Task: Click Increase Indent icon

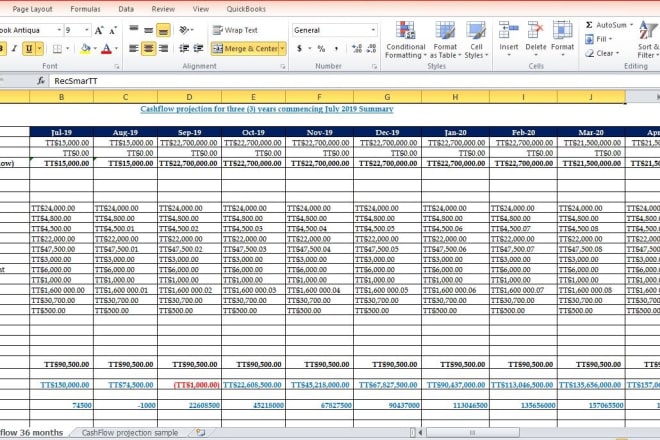Action: 198,49
